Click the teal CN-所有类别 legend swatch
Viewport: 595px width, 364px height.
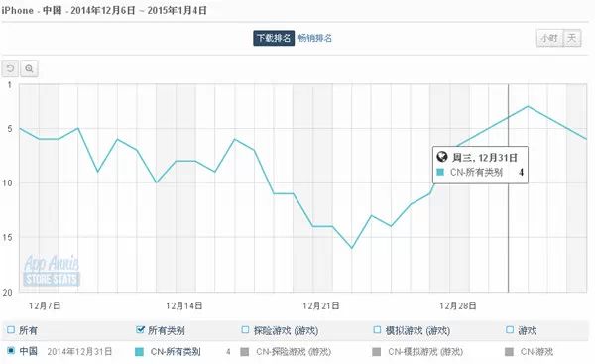click(139, 352)
